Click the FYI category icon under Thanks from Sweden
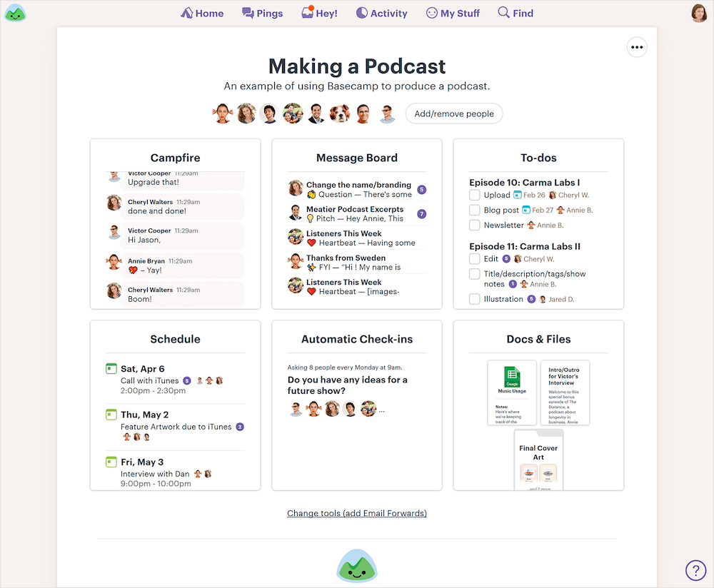 pos(311,267)
